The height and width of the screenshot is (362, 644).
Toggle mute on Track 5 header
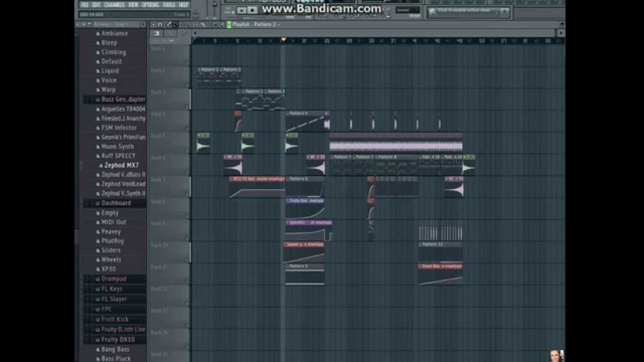tap(187, 150)
